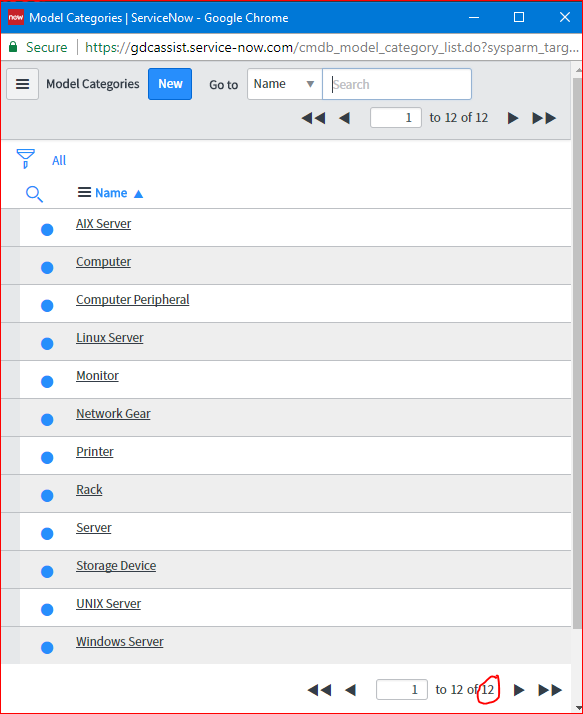
Task: Focus the Search text field
Action: [x=397, y=84]
